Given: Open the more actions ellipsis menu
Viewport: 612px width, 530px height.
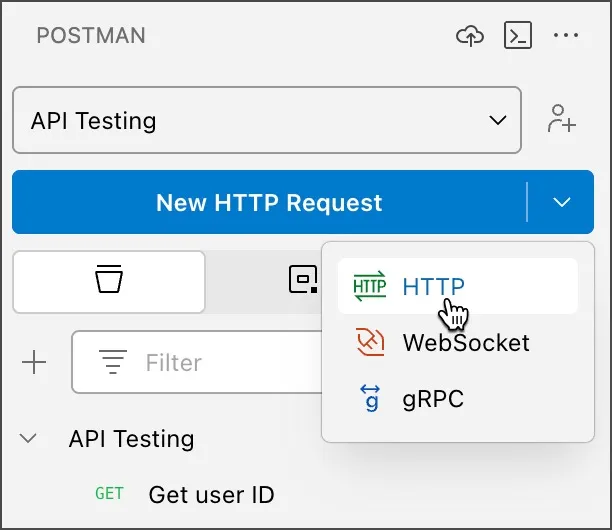Looking at the screenshot, I should coord(566,36).
